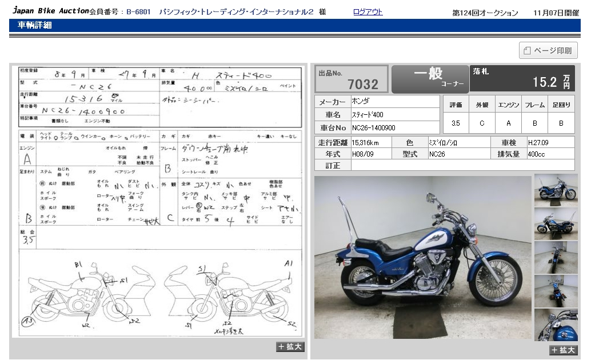Select the 一般 コーナー badge
Image resolution: width=591 pixels, height=364 pixels.
(429, 79)
